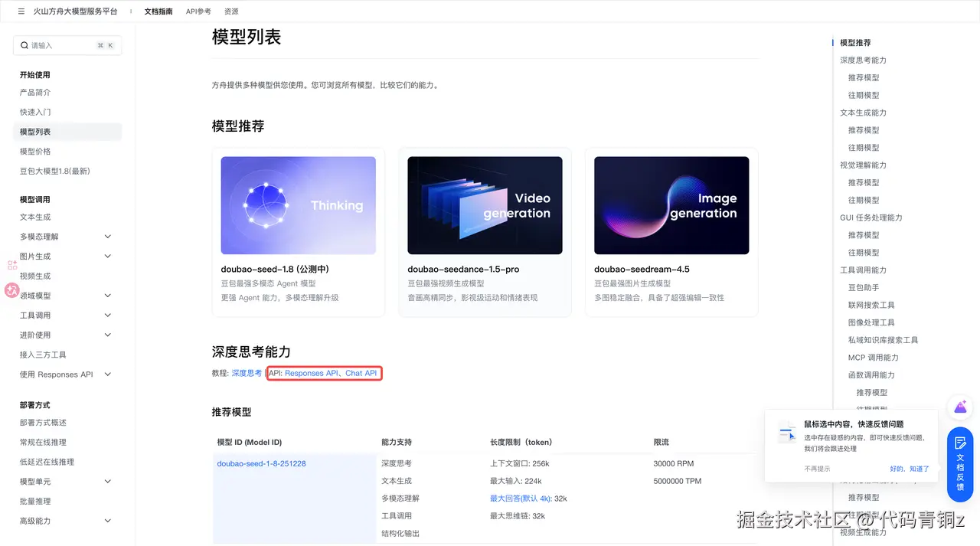Open 资源 top menu
The image size is (980, 546).
[231, 11]
